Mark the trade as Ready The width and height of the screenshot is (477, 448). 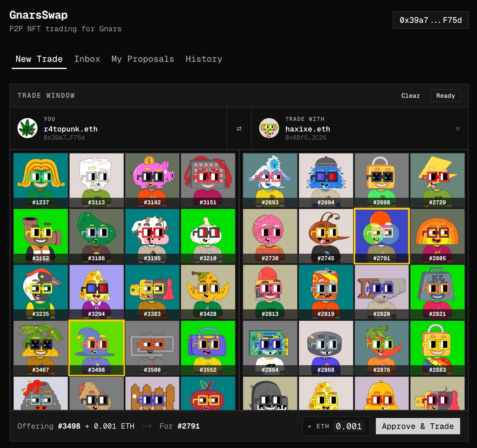[445, 96]
